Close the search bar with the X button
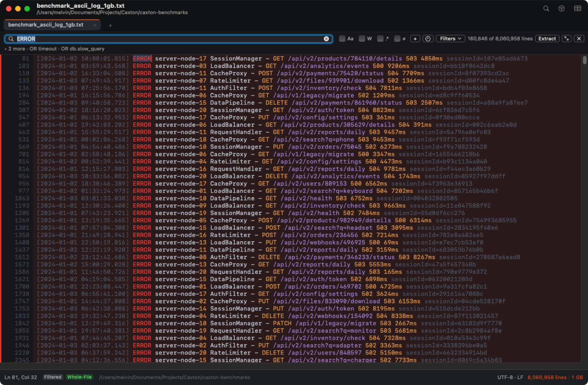 (x=579, y=39)
